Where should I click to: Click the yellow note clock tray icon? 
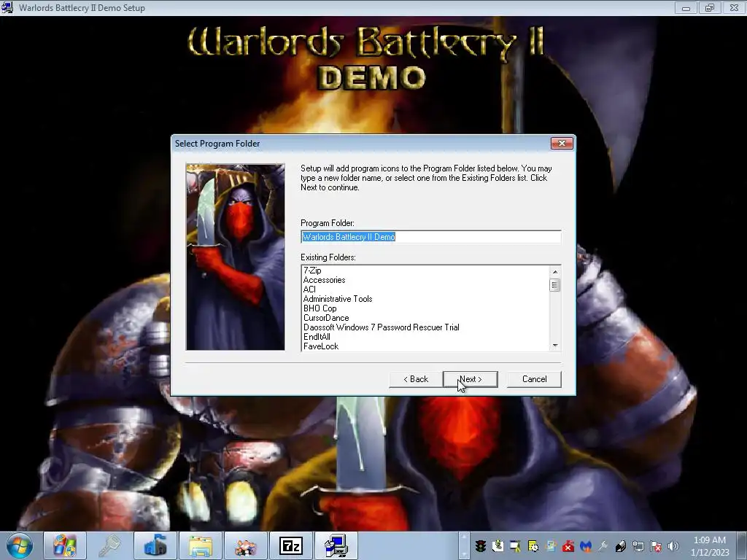point(533,546)
